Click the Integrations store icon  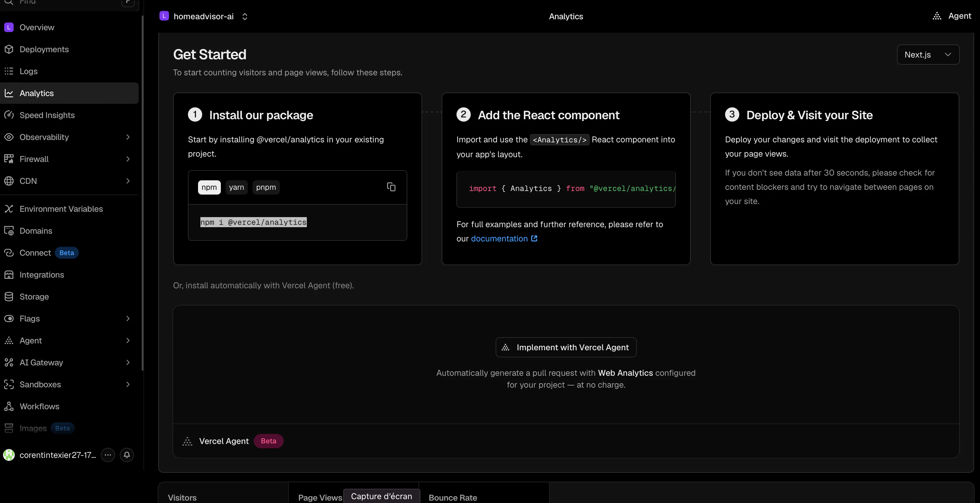9,275
